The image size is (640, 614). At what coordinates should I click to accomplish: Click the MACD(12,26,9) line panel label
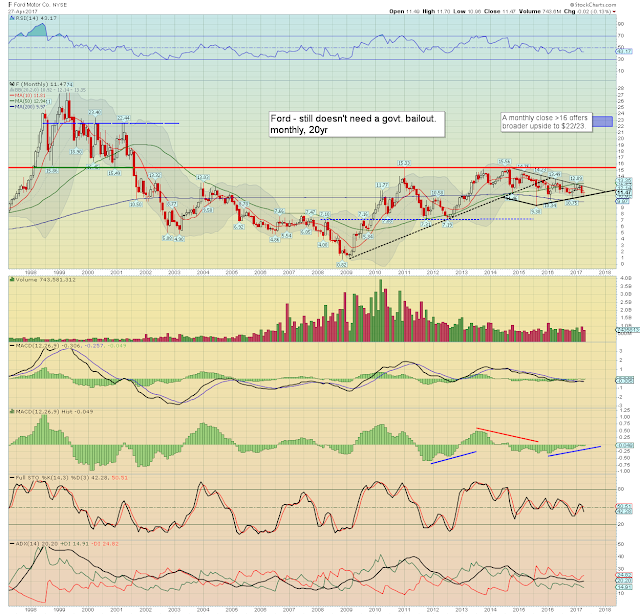pos(71,346)
